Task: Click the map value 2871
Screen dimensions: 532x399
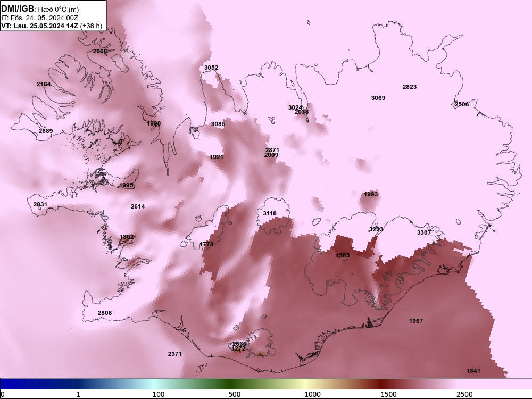Action: [272, 151]
